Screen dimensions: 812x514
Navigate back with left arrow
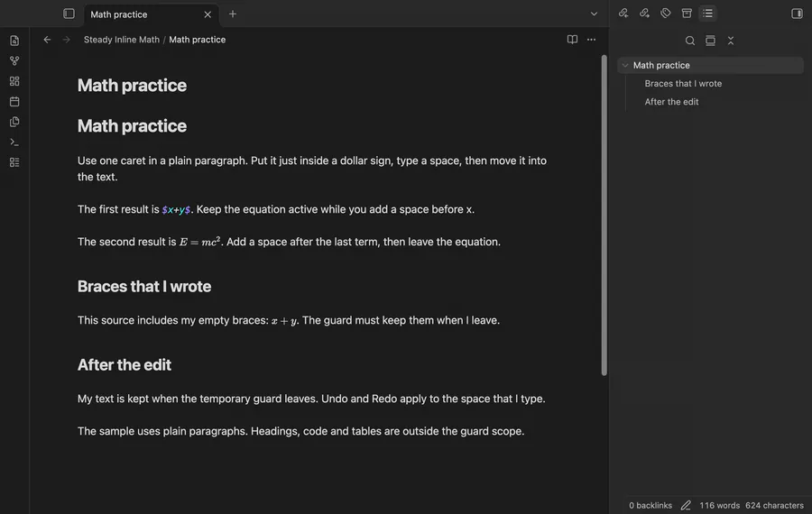[x=47, y=40]
